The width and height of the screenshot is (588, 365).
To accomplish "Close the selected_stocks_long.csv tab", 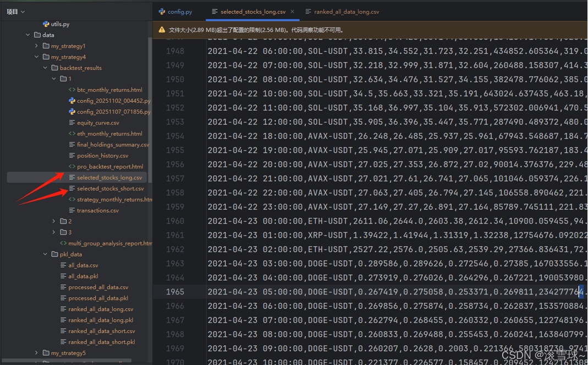I will coord(293,12).
